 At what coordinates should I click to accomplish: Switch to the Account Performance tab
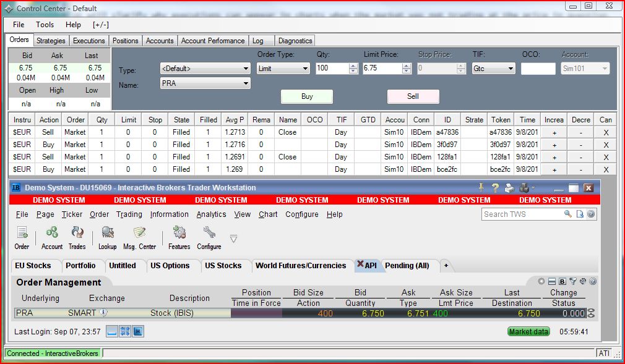tap(213, 41)
